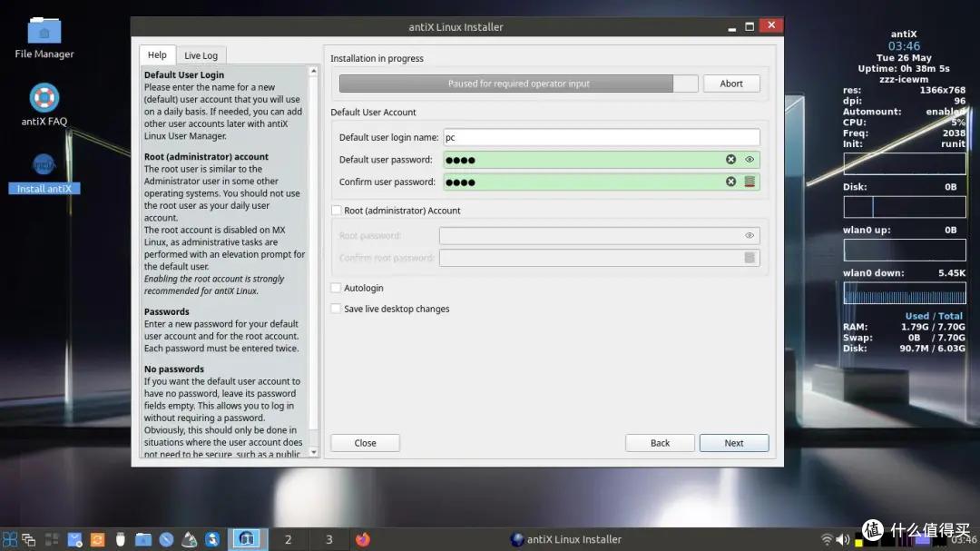Click the antiX Linux Installer taskbar entry
This screenshot has height=551, width=980.
pyautogui.click(x=565, y=539)
